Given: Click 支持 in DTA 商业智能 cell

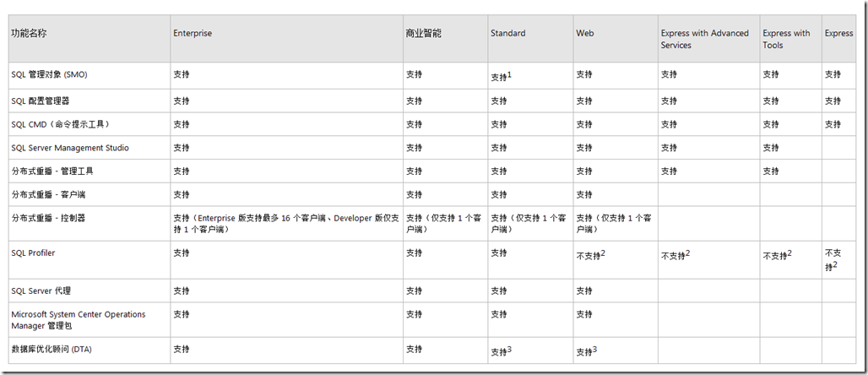Looking at the screenshot, I should click(414, 350).
